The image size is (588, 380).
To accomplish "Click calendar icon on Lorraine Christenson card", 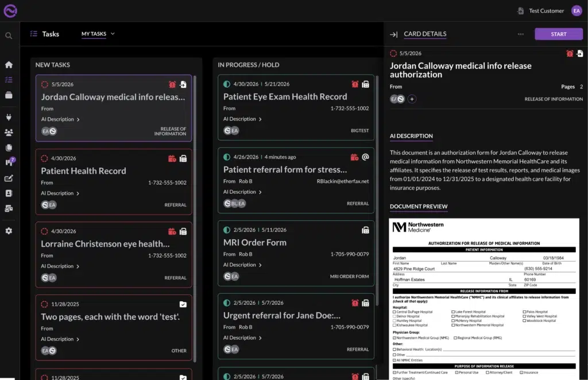I will (x=172, y=232).
